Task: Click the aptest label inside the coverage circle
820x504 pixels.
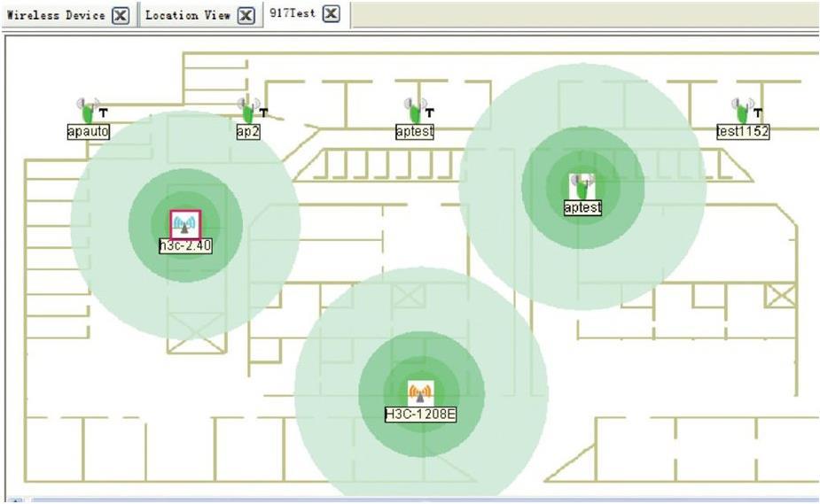Action: (582, 207)
